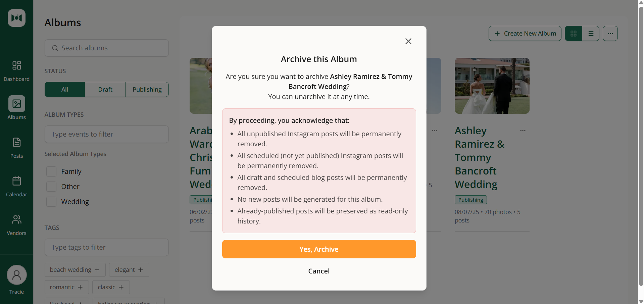Click Cancel in the archive dialog
Image resolution: width=644 pixels, height=304 pixels.
tap(319, 271)
